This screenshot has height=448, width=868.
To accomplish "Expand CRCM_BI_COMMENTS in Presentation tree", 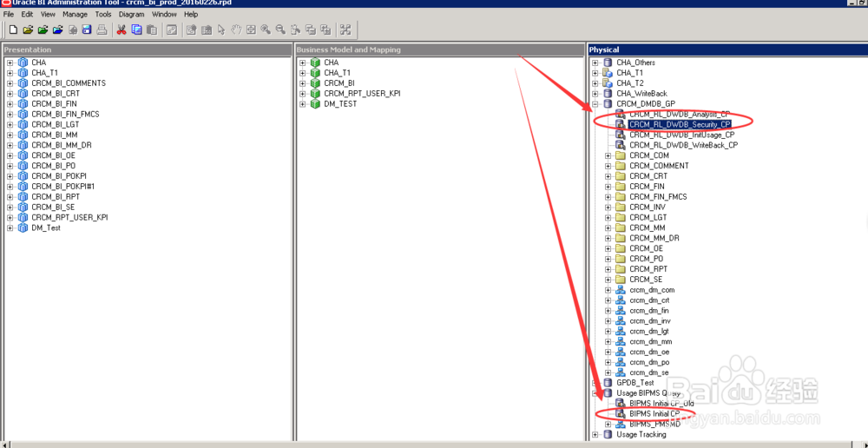I will click(10, 83).
